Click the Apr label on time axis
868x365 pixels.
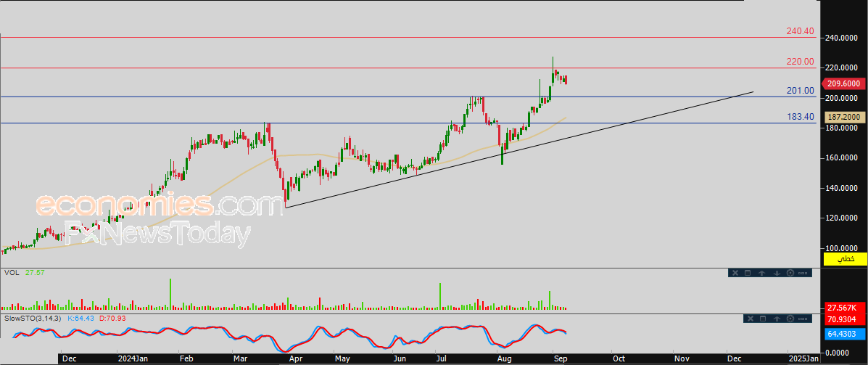[x=297, y=359]
